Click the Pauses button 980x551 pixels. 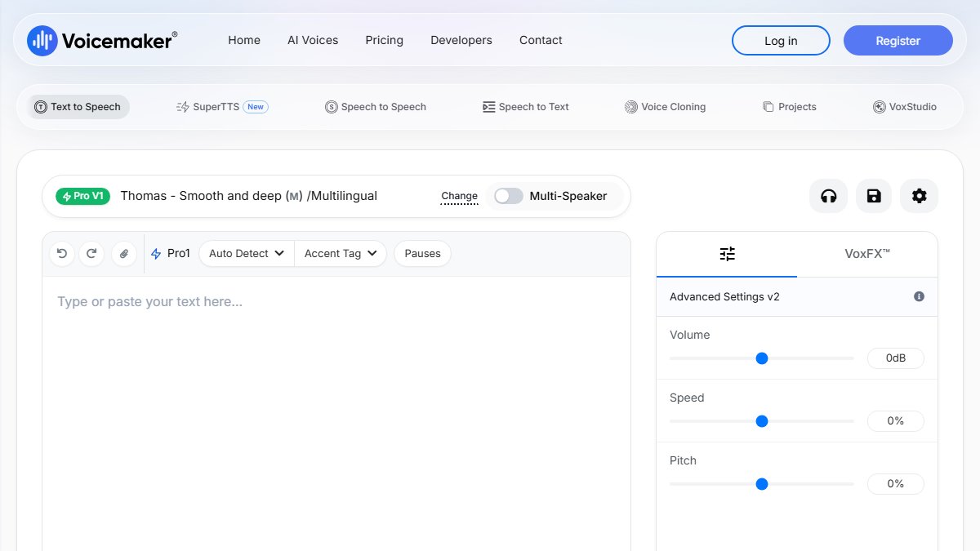click(422, 254)
